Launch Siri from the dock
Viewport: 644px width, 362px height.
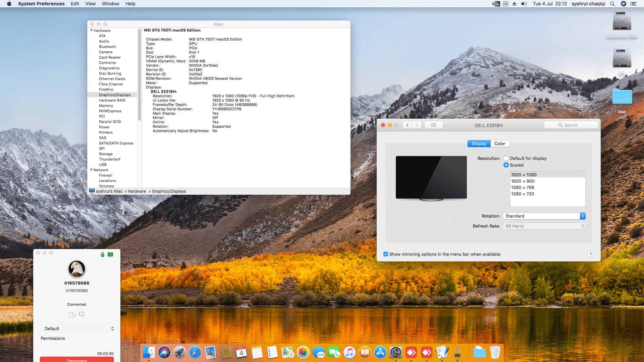click(164, 353)
